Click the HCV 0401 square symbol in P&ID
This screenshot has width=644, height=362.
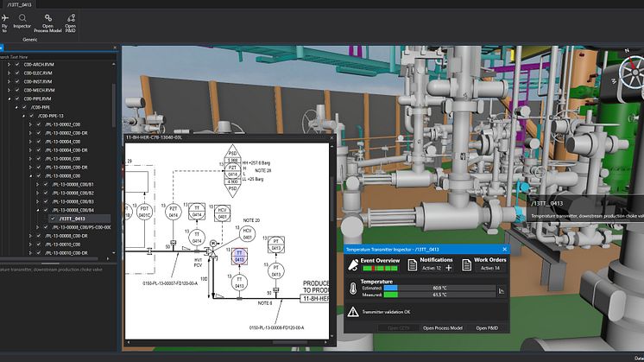pos(222,213)
